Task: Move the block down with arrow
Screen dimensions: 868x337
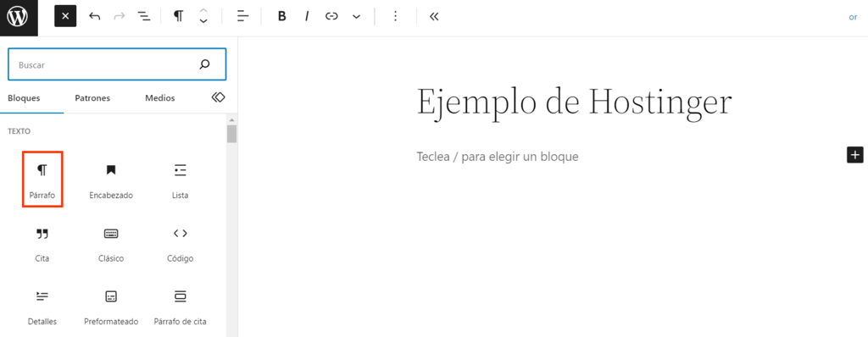Action: tap(203, 22)
